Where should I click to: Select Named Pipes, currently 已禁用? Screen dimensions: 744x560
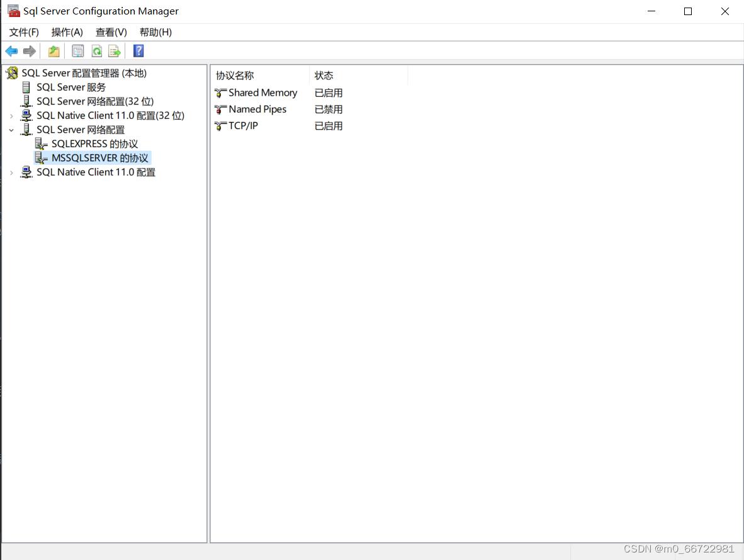click(255, 109)
